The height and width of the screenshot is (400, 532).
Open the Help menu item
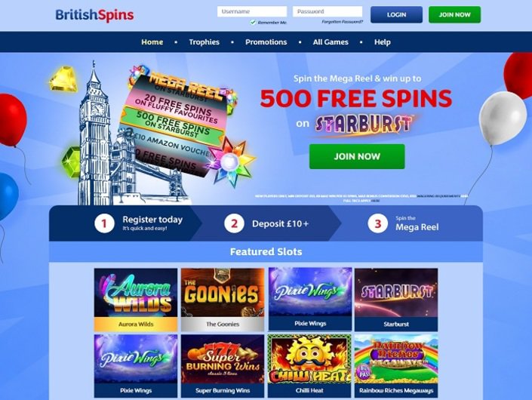[x=383, y=42]
